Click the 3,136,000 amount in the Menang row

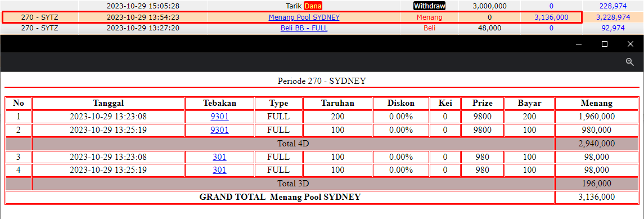click(551, 17)
